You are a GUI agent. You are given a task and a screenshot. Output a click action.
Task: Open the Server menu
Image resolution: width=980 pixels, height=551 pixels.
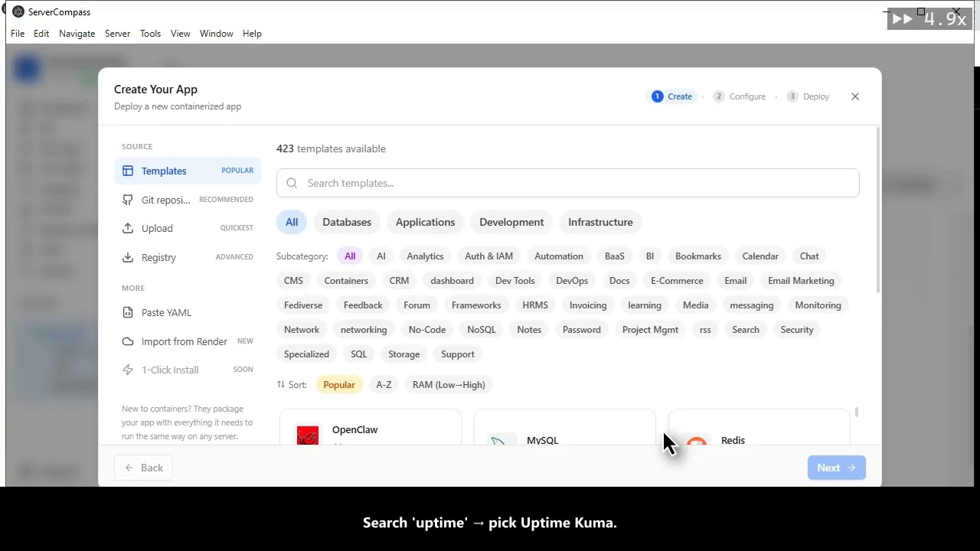[x=117, y=34]
